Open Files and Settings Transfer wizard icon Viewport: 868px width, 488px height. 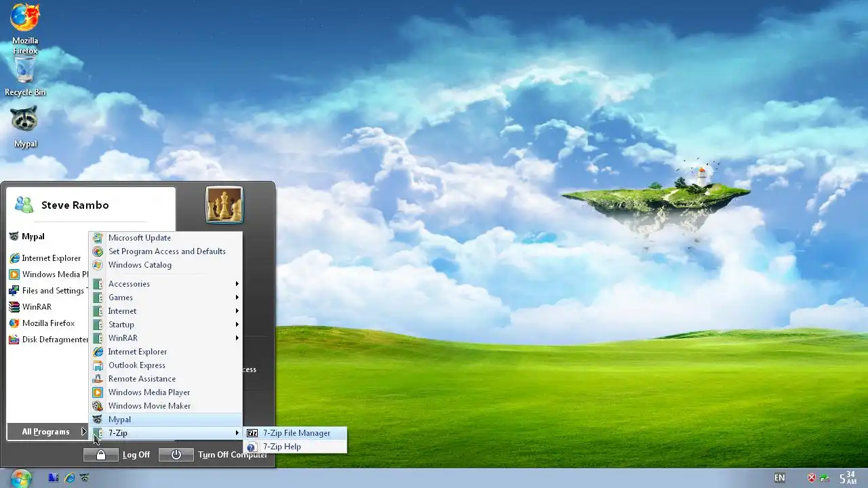click(x=14, y=291)
